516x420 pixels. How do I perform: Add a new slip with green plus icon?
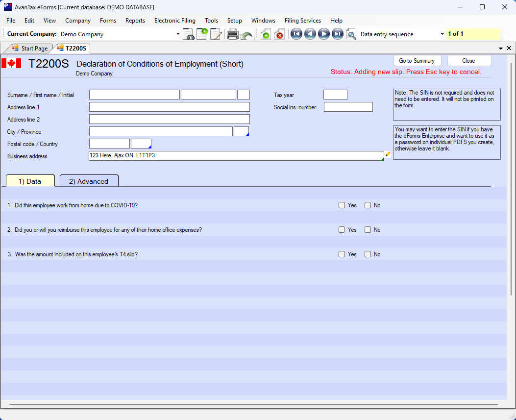[266, 34]
